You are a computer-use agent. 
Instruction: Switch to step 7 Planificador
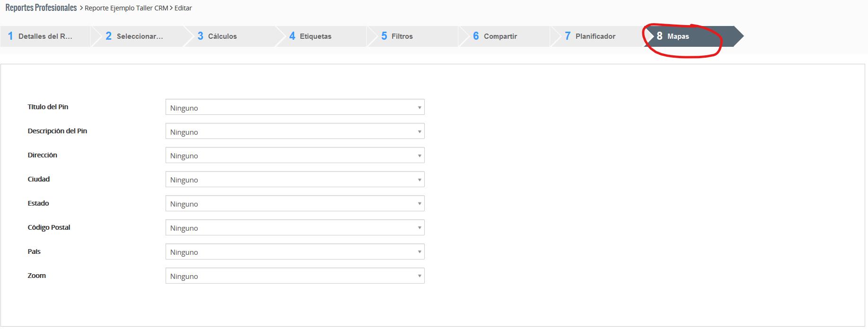[x=595, y=36]
